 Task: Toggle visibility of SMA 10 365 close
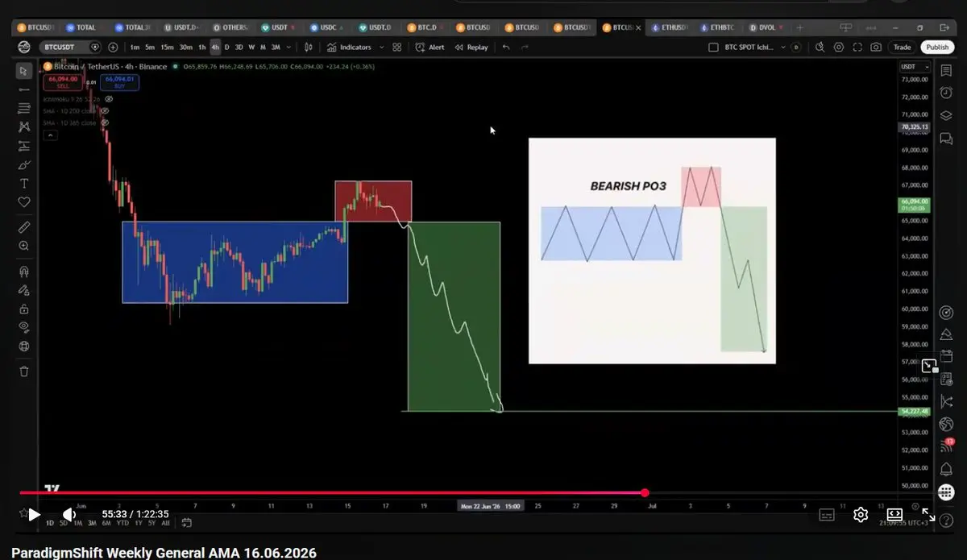105,122
